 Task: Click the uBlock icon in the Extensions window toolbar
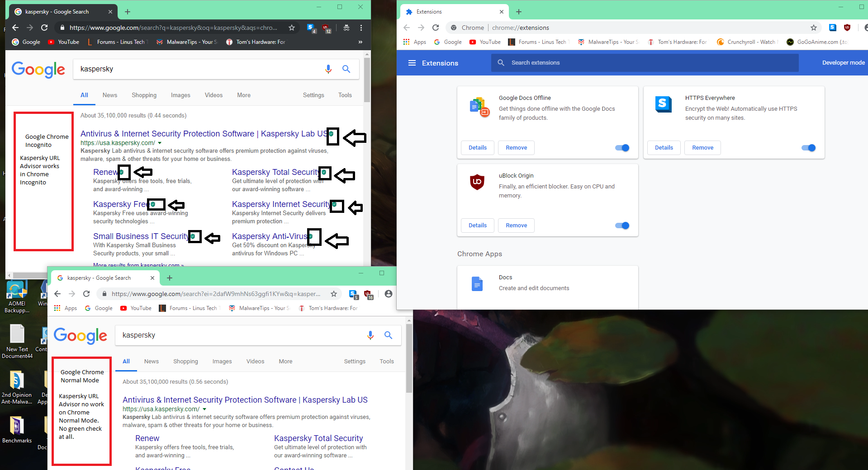pos(847,28)
